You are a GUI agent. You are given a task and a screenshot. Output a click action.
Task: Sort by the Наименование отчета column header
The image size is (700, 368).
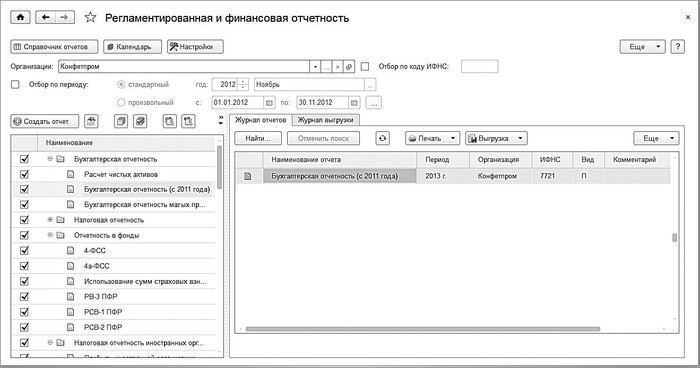(x=340, y=159)
